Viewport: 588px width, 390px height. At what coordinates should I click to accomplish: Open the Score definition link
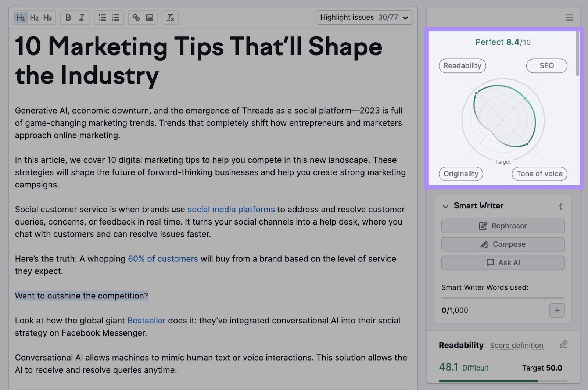[x=516, y=345]
